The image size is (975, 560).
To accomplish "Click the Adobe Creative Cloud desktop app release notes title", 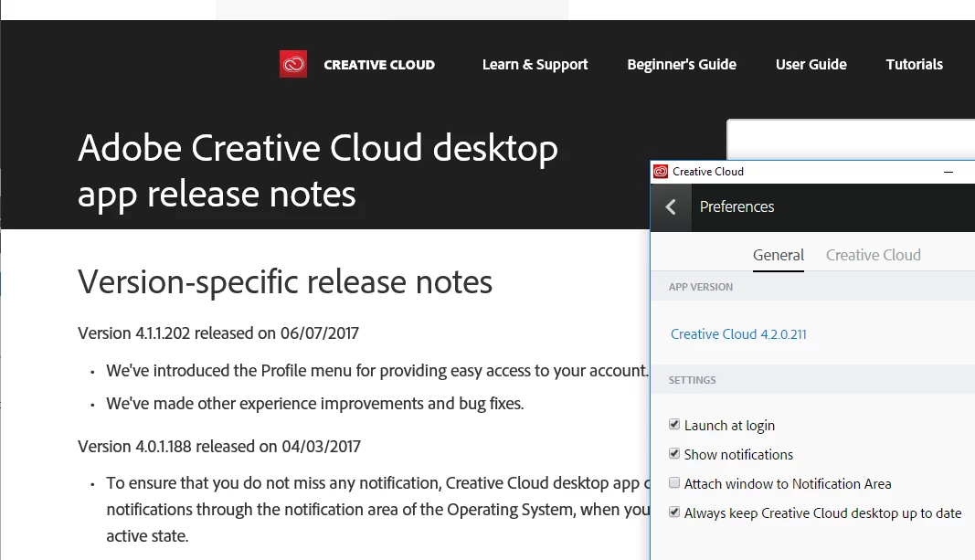I will click(x=318, y=170).
